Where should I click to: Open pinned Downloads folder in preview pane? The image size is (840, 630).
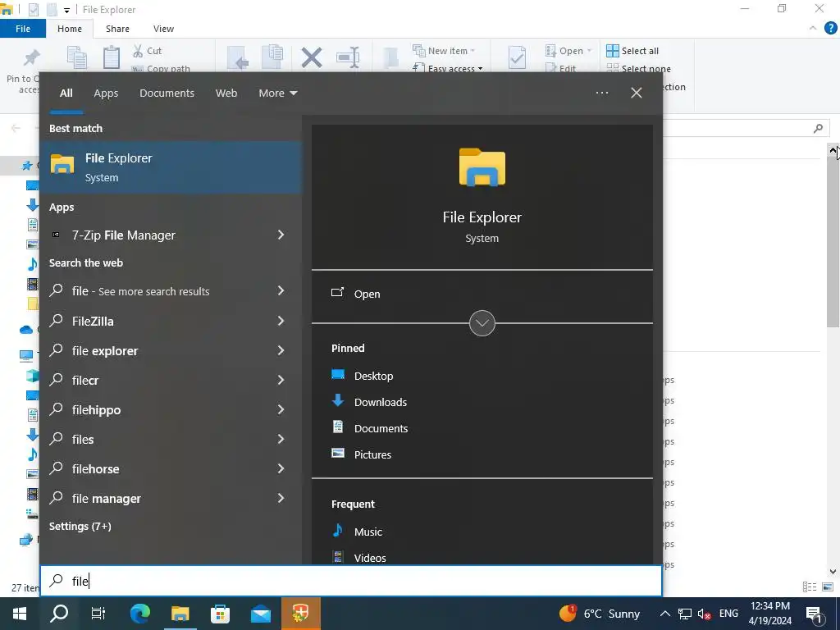(x=369, y=402)
